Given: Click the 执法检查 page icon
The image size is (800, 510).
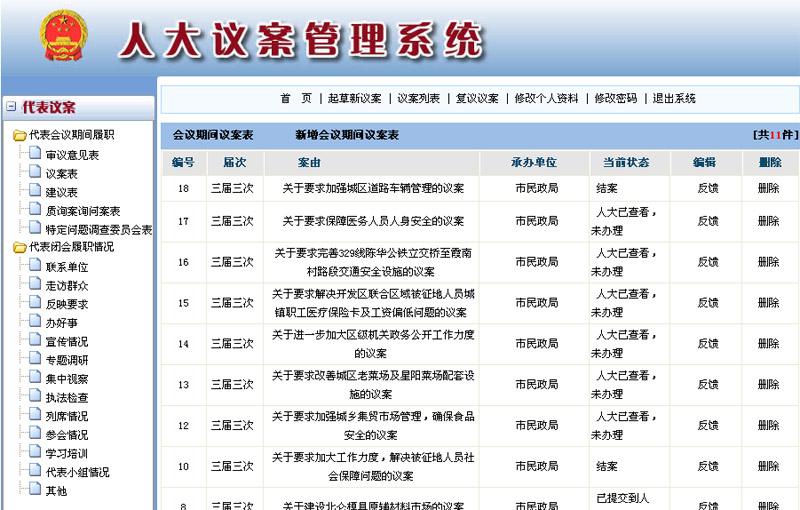Looking at the screenshot, I should pos(36,398).
